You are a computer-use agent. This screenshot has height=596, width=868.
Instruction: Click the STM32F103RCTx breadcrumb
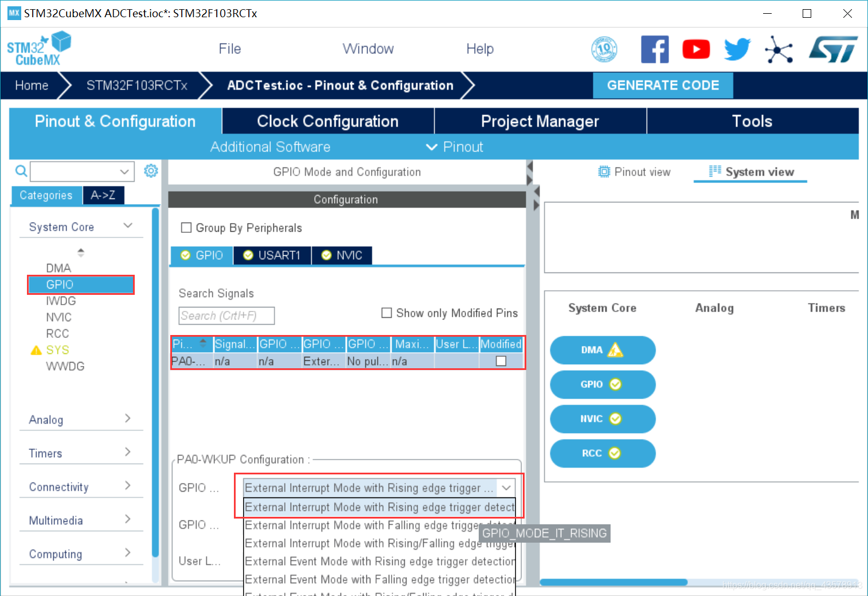(137, 85)
